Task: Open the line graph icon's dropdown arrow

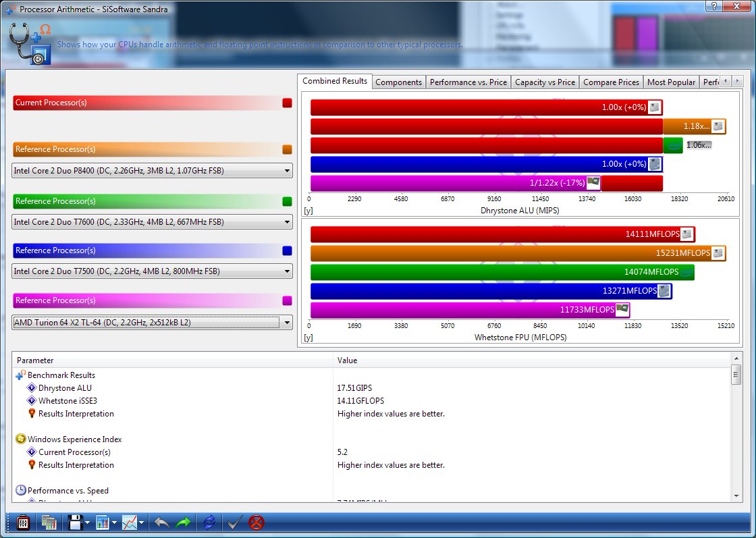Action: (x=141, y=522)
